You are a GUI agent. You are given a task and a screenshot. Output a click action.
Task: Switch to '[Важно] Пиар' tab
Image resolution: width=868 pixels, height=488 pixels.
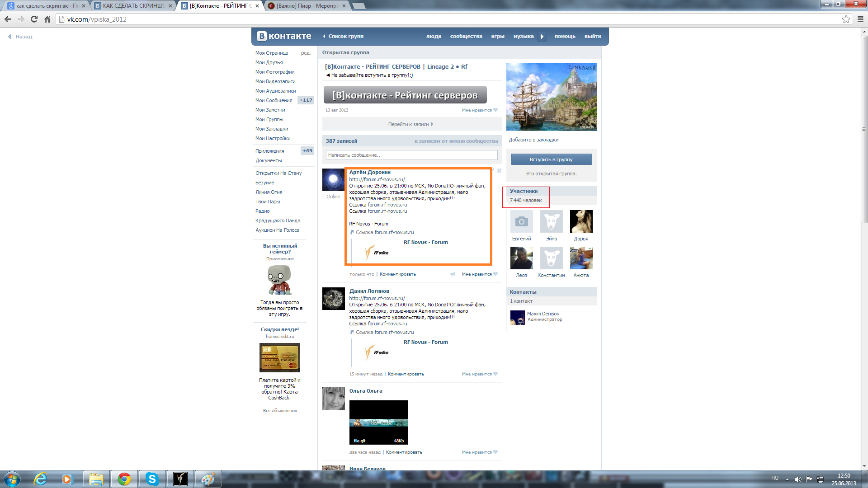click(x=307, y=6)
